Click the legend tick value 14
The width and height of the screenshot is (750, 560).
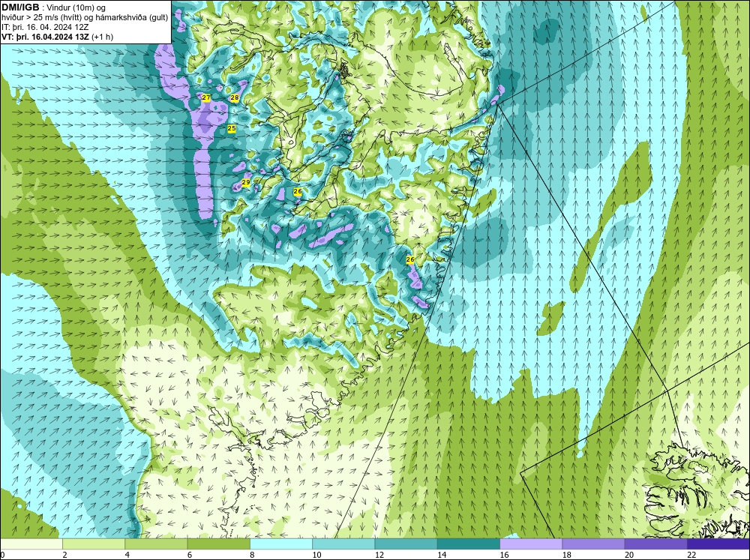point(442,555)
